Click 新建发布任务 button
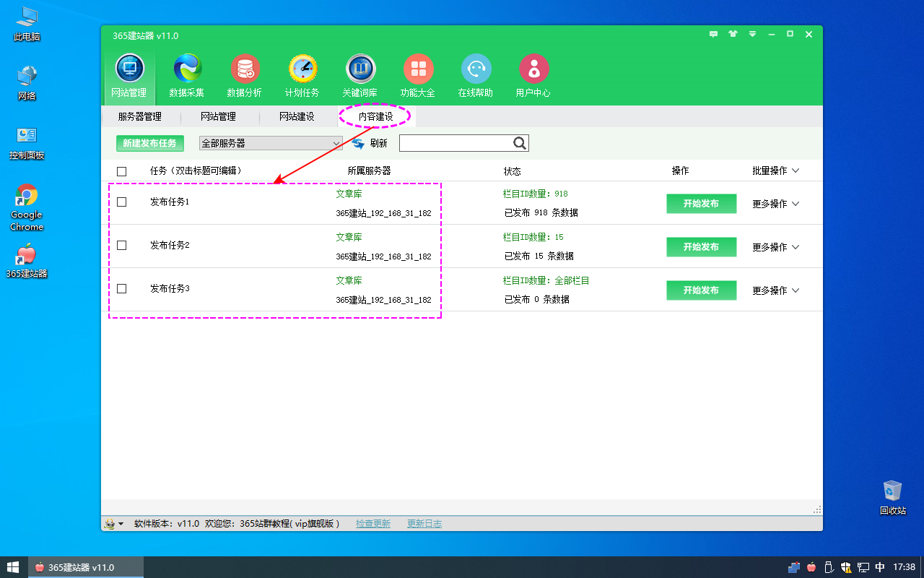The height and width of the screenshot is (578, 924). coord(150,143)
